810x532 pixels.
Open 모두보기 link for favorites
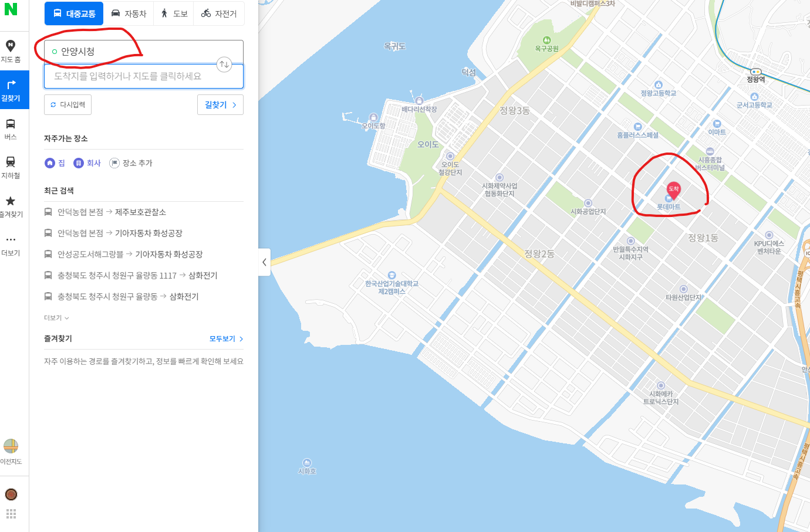tap(226, 338)
